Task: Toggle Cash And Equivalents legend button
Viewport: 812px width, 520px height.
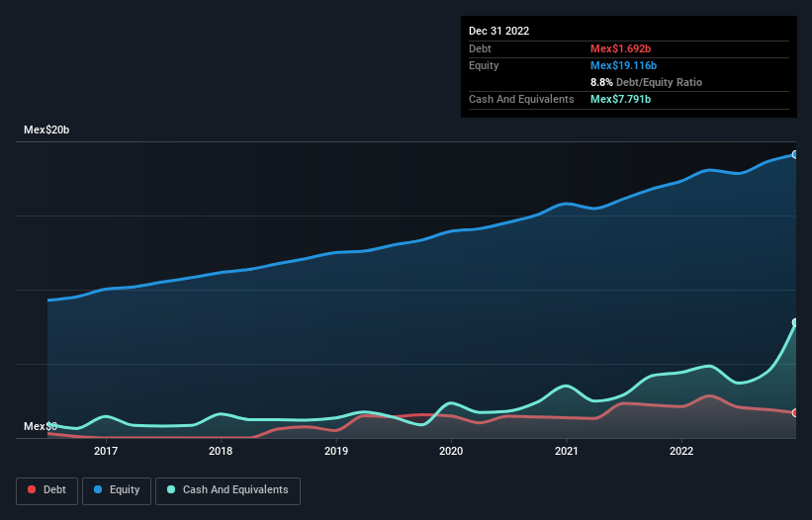Action: point(227,490)
